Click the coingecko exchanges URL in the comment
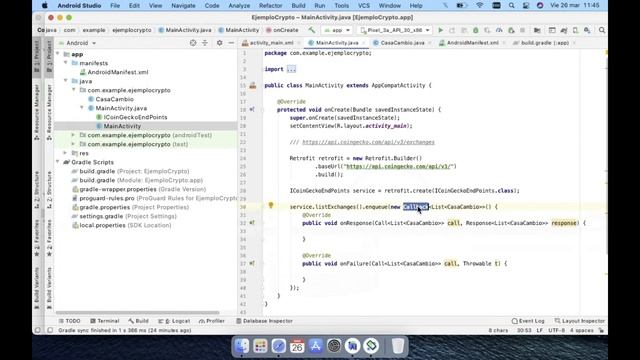The image size is (640, 360). [368, 142]
